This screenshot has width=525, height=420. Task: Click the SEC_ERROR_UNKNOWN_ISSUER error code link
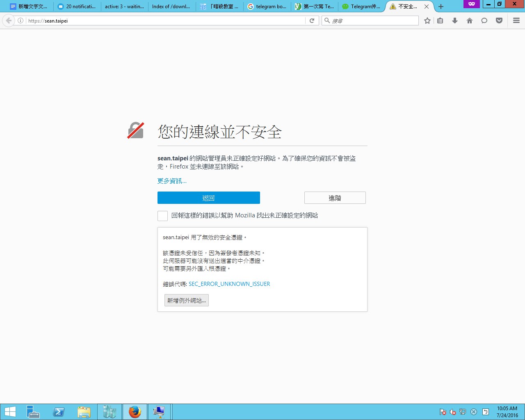pyautogui.click(x=229, y=284)
